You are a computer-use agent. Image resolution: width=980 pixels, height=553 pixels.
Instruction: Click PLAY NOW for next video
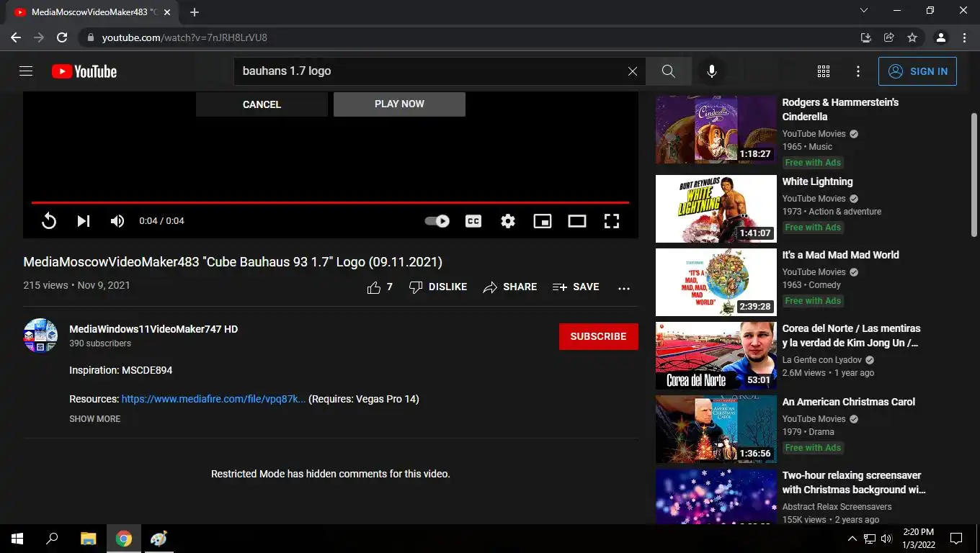tap(399, 104)
